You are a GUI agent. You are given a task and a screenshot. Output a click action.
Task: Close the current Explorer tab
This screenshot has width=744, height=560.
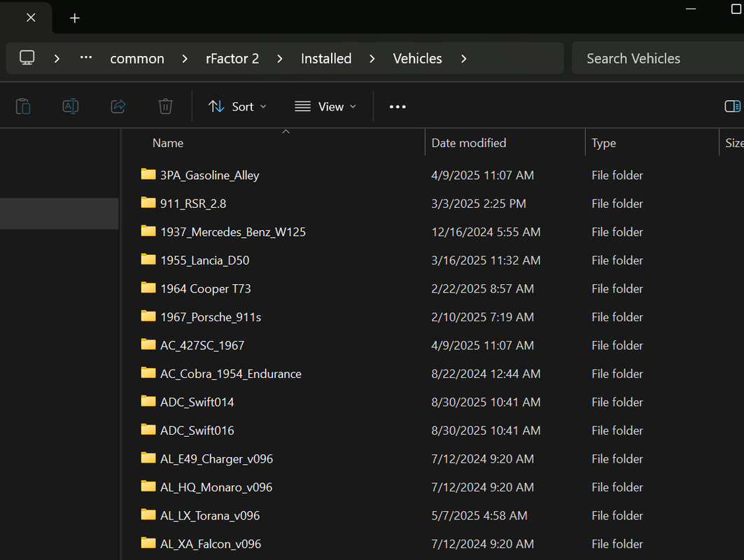point(31,17)
